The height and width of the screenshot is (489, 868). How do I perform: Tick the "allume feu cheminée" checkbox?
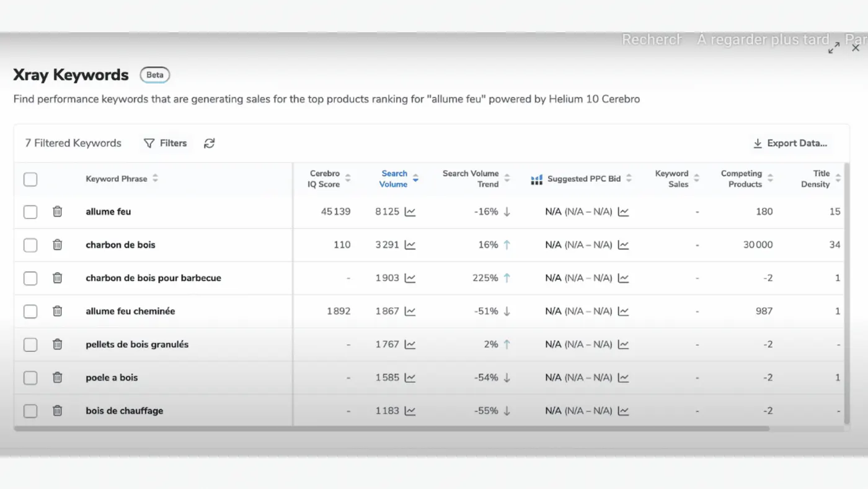pyautogui.click(x=30, y=311)
